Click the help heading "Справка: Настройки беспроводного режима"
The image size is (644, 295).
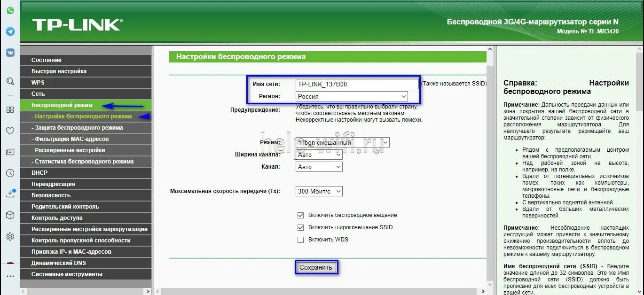pos(566,87)
